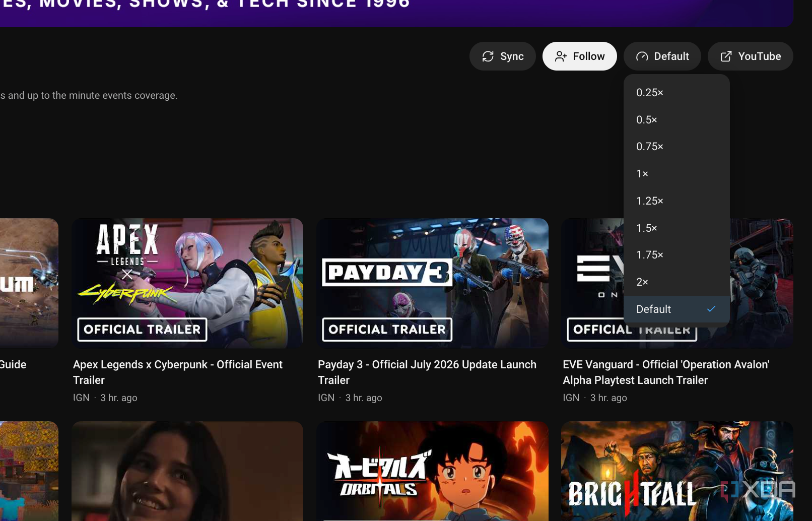The width and height of the screenshot is (812, 521).
Task: Open Payday 3 official trailer thumbnail
Action: pyautogui.click(x=433, y=283)
